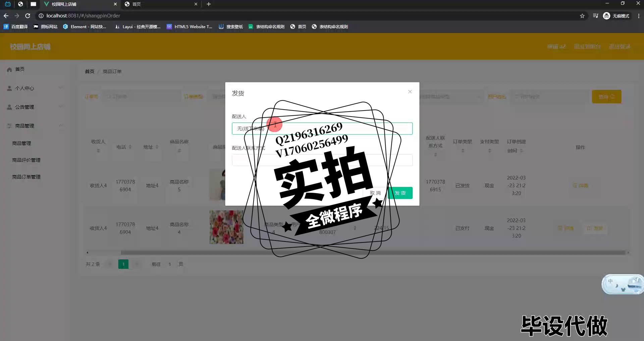Open HTML5 Website bookmark

coord(190,26)
